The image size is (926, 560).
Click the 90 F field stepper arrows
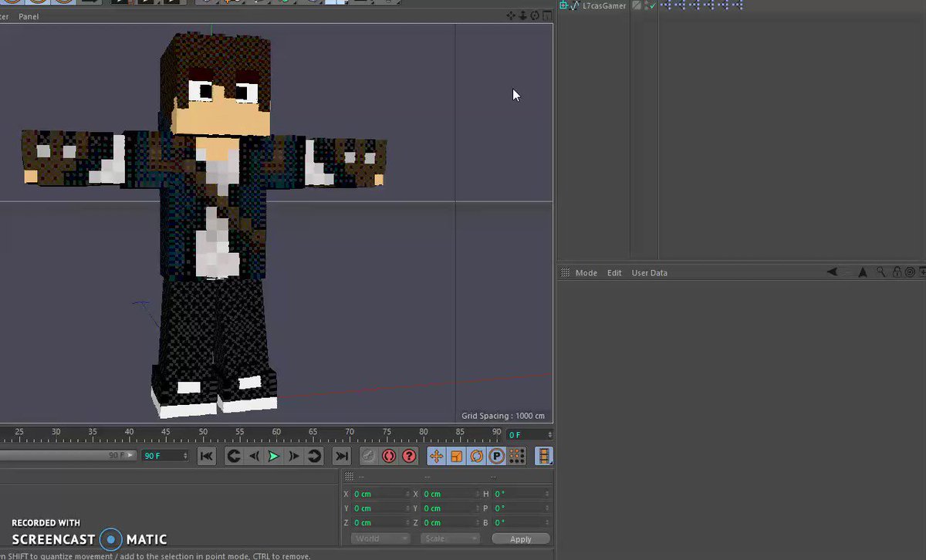tap(185, 456)
